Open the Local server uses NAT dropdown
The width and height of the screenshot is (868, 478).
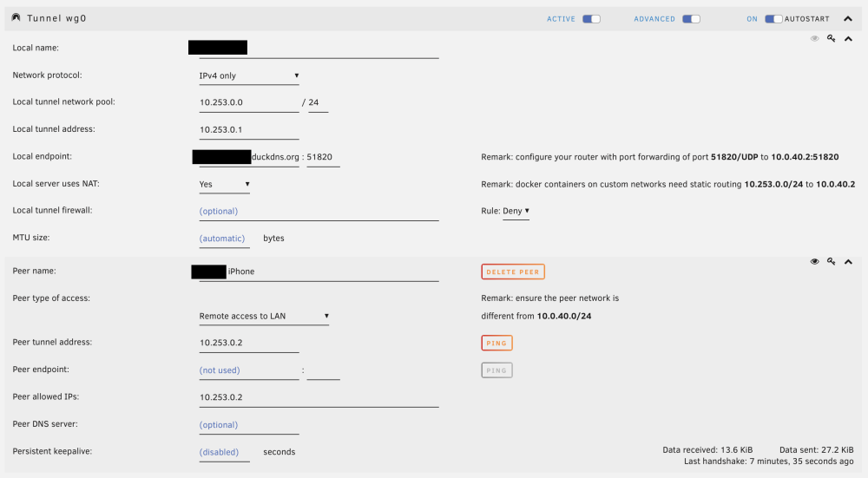[224, 184]
